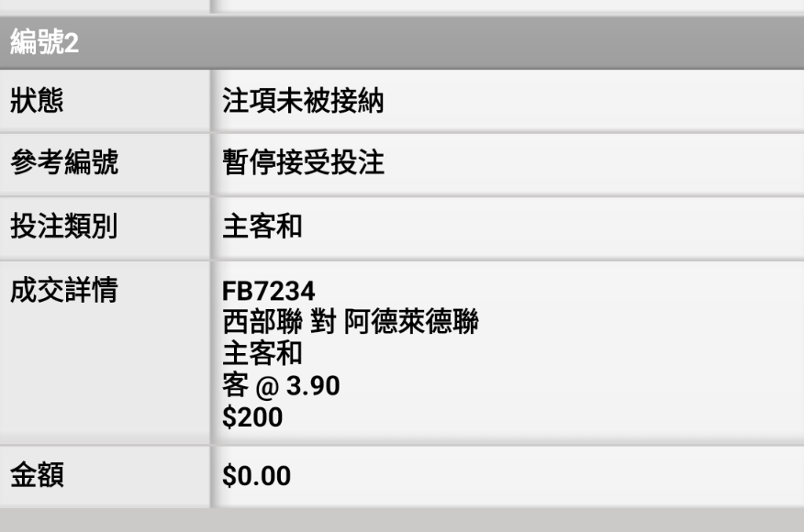Select the 參考編號 label

point(64,162)
